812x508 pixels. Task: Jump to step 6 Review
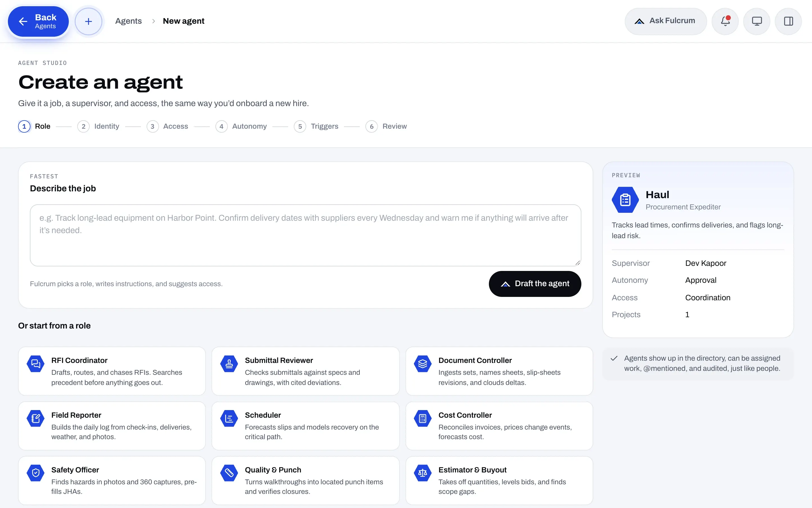coord(386,126)
